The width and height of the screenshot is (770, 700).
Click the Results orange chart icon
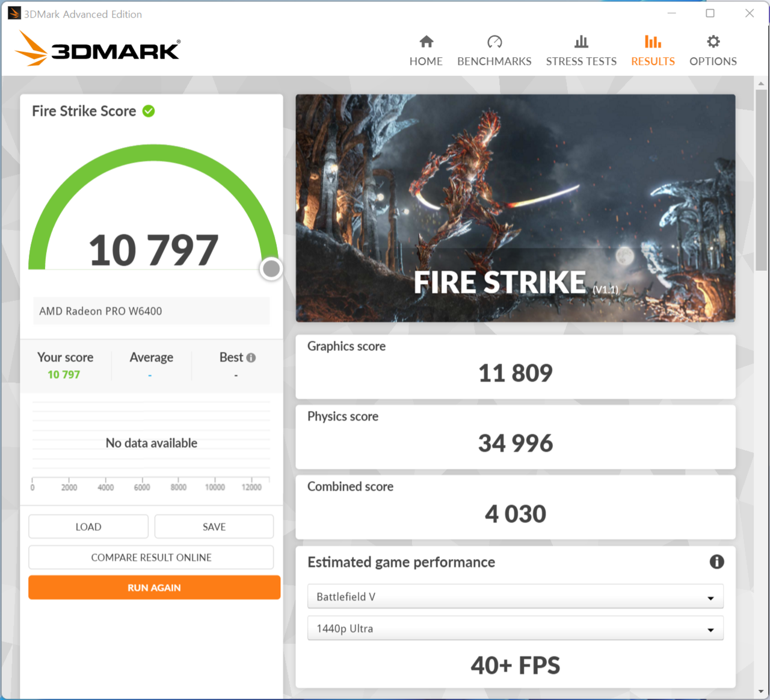653,42
